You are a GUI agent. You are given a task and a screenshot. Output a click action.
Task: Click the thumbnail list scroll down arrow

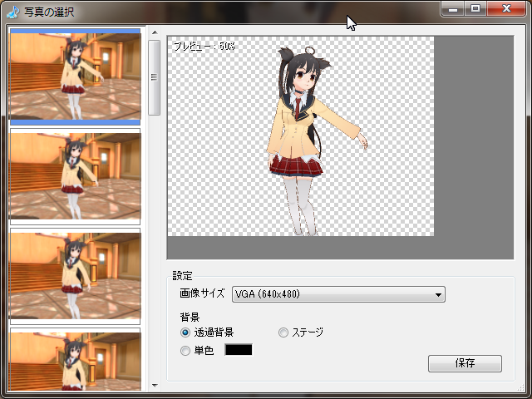(155, 386)
